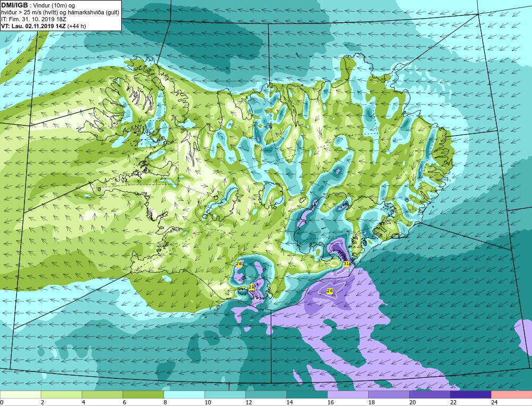Click the yellow gust label 31
Screen dimensions: 532x406
coord(346,264)
